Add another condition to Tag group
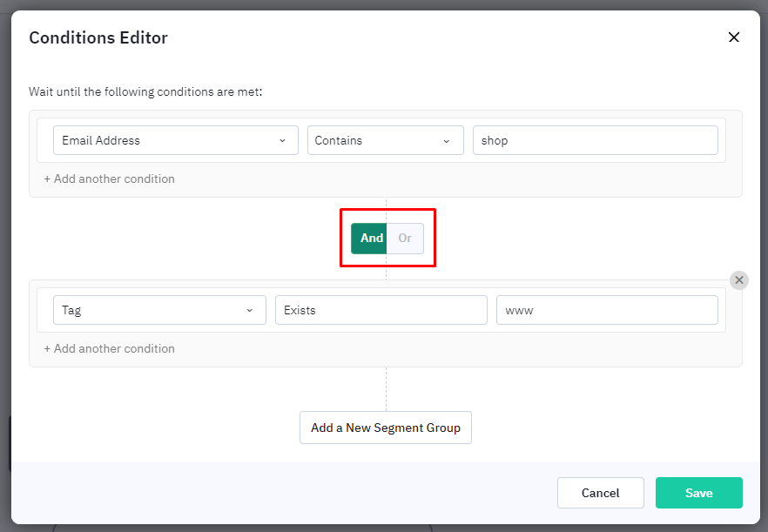The width and height of the screenshot is (768, 532). click(x=109, y=348)
